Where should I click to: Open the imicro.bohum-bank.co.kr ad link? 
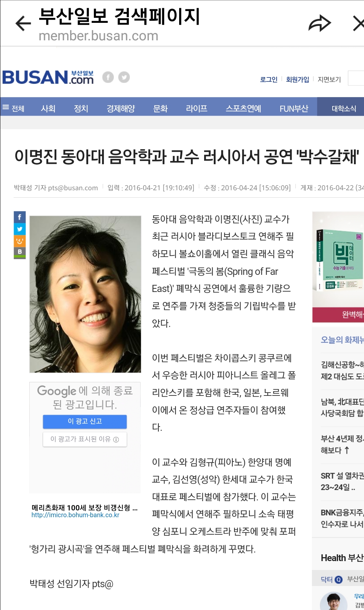[75, 515]
